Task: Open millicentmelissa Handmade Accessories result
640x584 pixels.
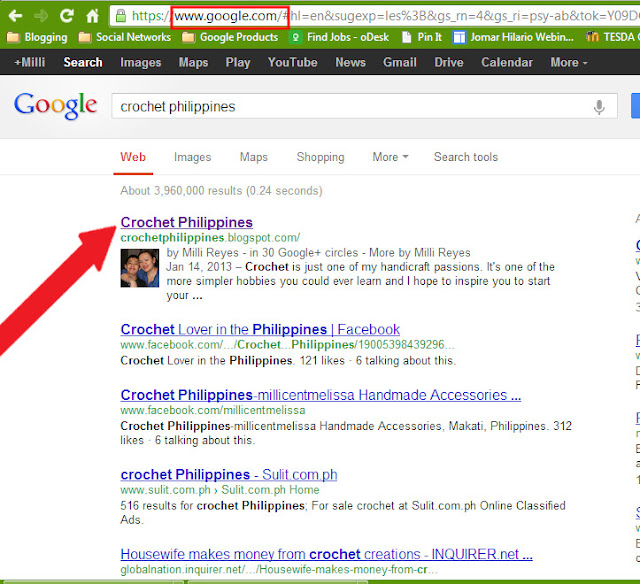Action: [x=320, y=395]
